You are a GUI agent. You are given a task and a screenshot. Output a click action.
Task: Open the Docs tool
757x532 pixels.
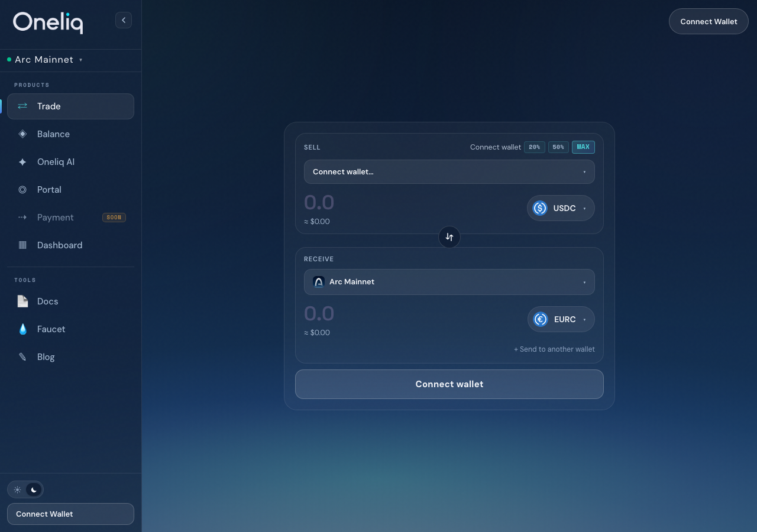(70, 301)
